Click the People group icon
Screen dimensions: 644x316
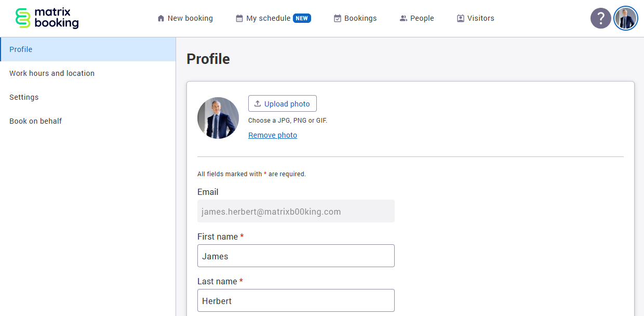pyautogui.click(x=404, y=18)
